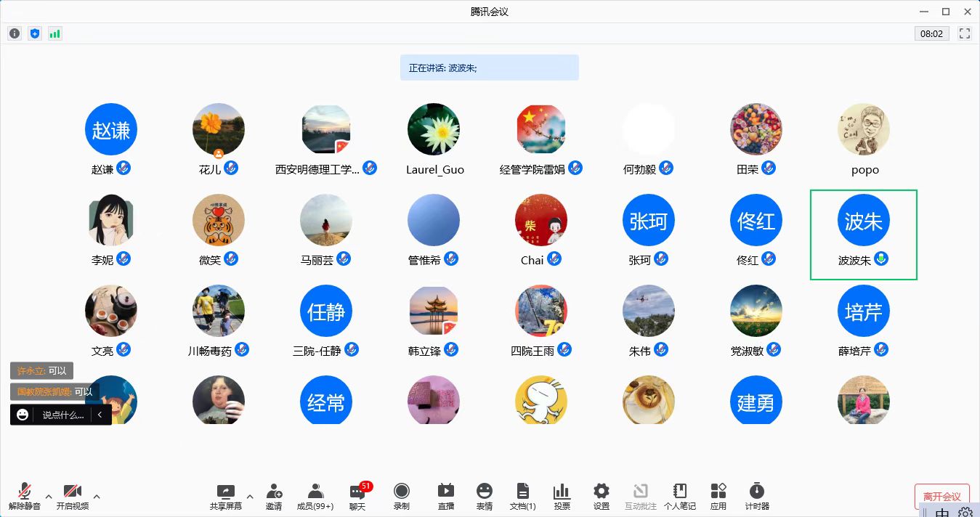
Task: Expand video options arrow beside 开启视频
Action: pyautogui.click(x=97, y=497)
